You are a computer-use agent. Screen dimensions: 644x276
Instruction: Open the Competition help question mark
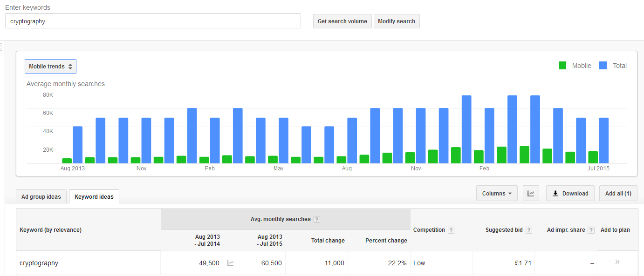tap(451, 230)
